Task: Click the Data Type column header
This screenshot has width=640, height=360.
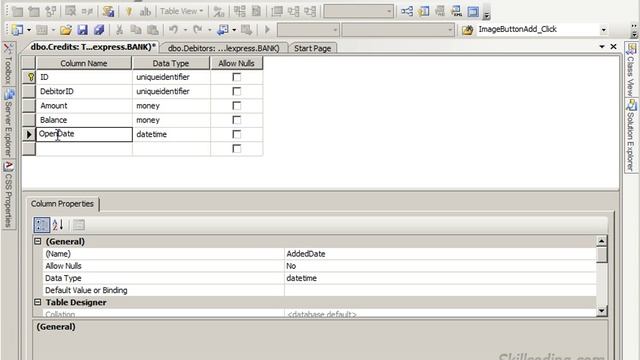Action: (171, 63)
